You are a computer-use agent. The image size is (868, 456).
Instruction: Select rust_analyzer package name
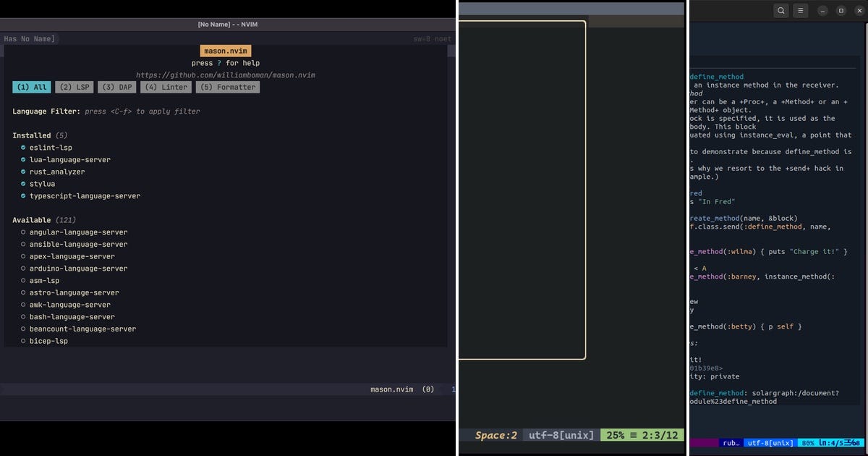(57, 172)
